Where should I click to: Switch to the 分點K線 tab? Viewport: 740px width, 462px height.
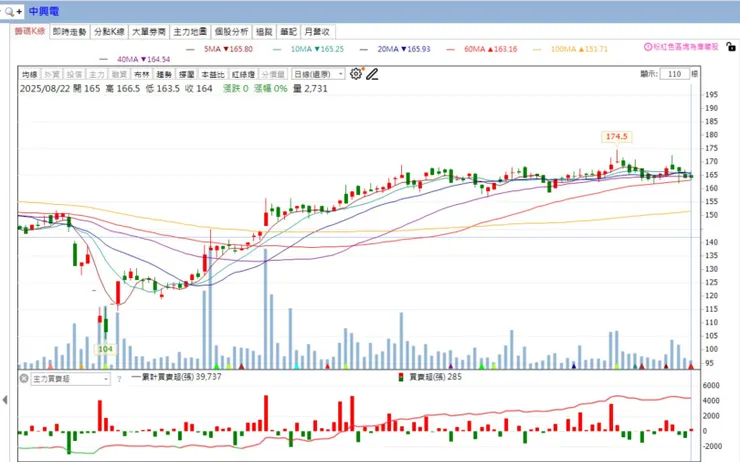109,32
